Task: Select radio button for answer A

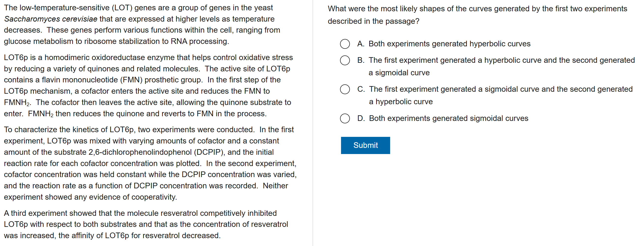Action: click(x=345, y=44)
